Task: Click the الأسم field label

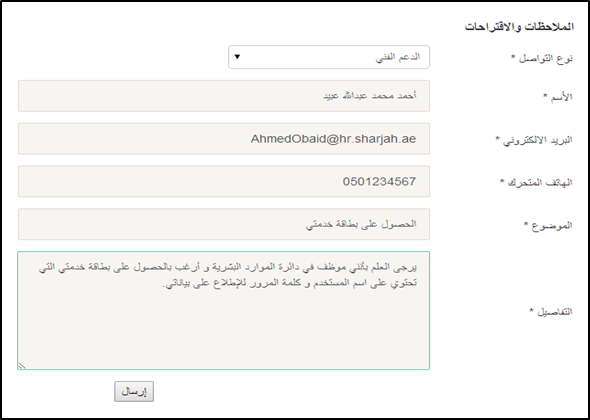Action: (562, 97)
